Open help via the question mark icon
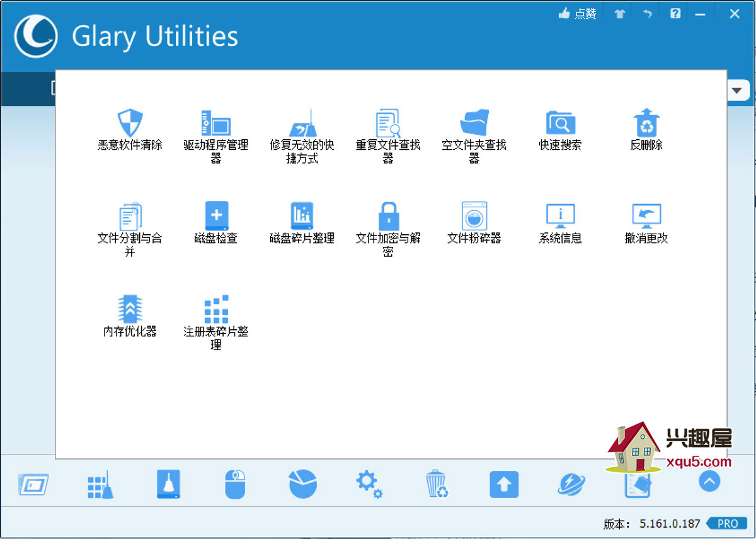This screenshot has height=539, width=756. click(x=675, y=13)
